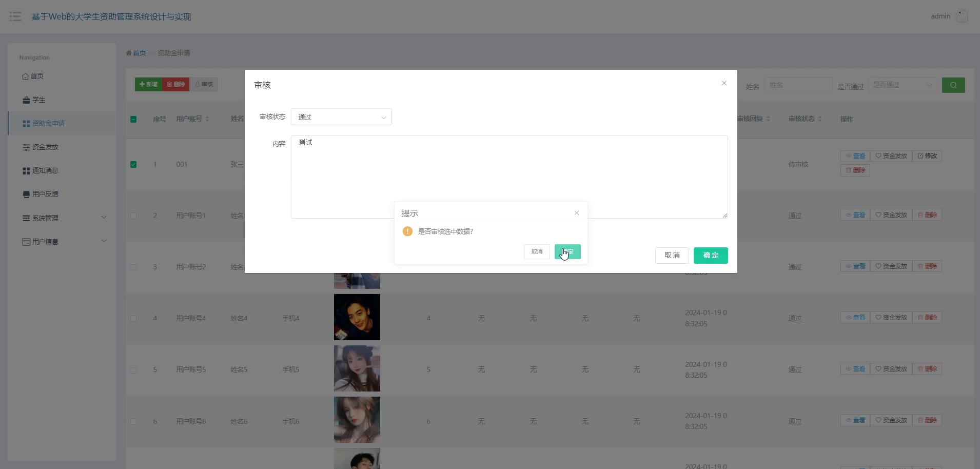Click 修改 for row 001

coord(927,156)
